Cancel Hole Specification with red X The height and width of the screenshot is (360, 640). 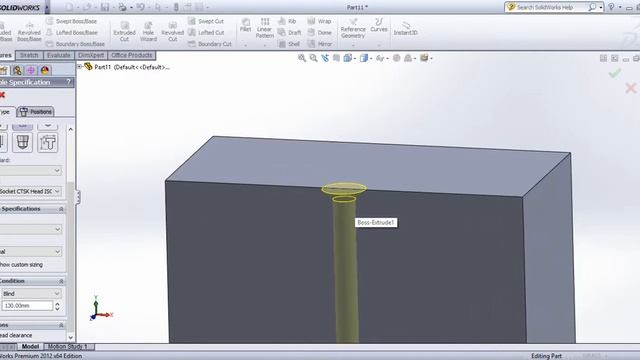click(x=2, y=95)
